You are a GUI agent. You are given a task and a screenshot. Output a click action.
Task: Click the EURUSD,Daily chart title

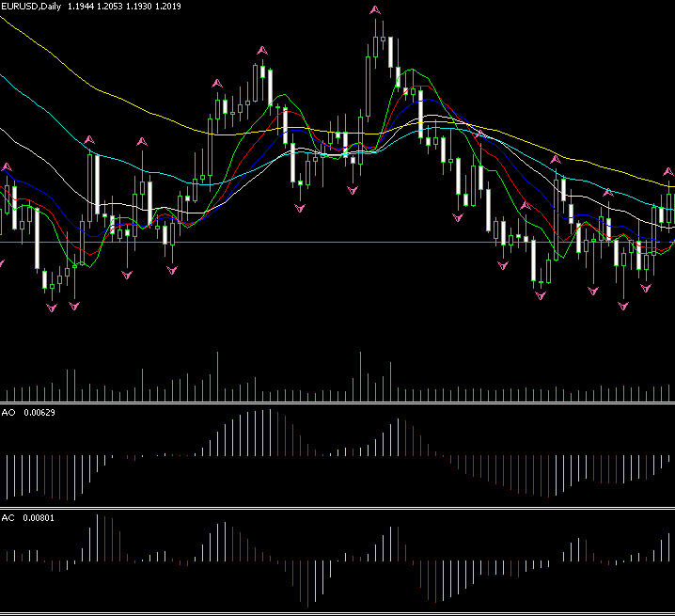(x=31, y=7)
